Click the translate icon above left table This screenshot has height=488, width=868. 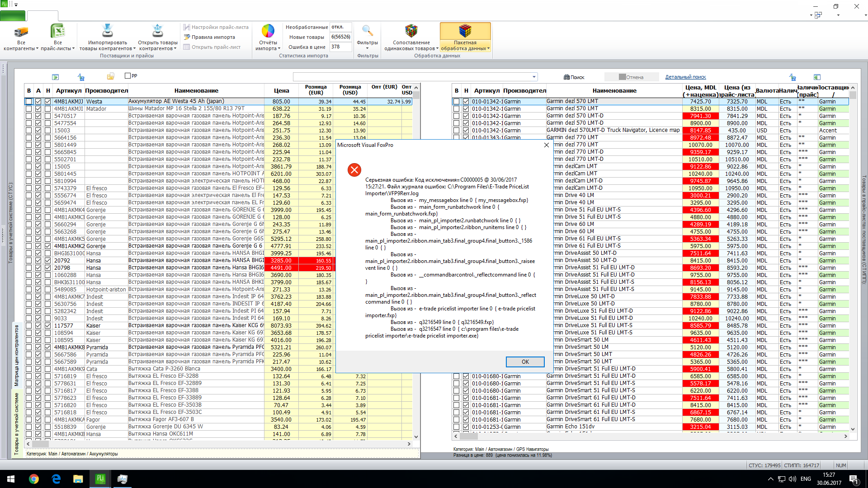coord(81,77)
